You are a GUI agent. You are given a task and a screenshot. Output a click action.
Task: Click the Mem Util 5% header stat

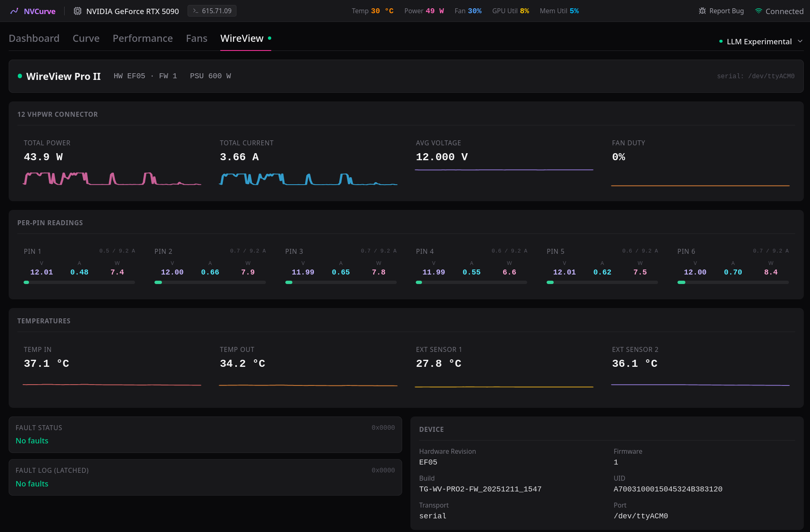click(559, 11)
